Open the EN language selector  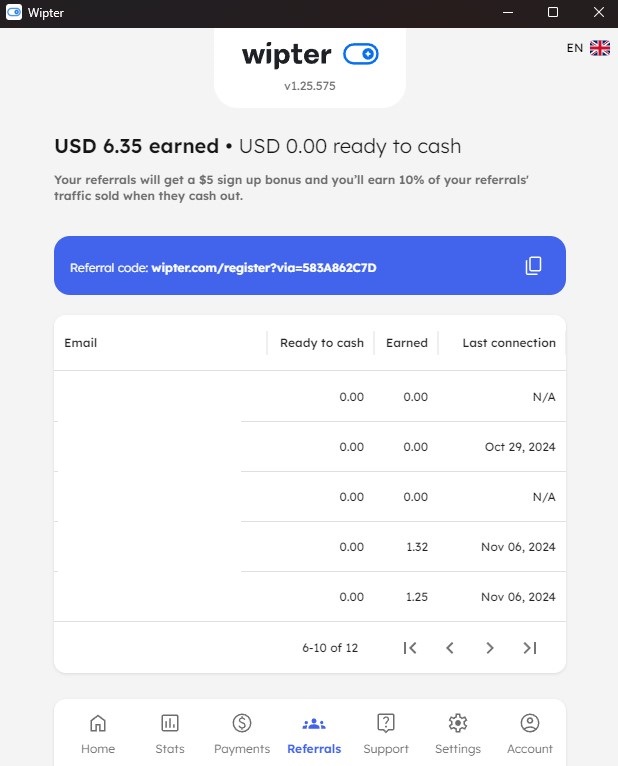[x=575, y=48]
